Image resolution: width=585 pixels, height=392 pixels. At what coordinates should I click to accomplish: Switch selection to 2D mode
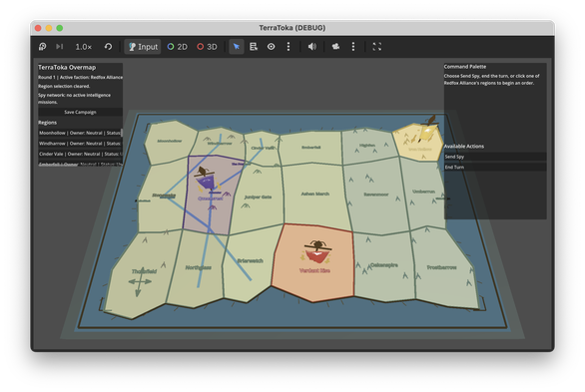[x=178, y=47]
